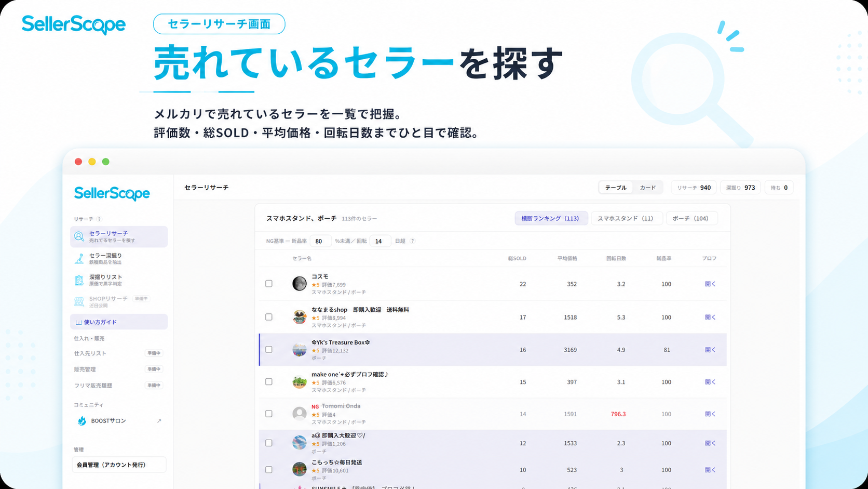
Task: Sort by 平均価格 column header
Action: coord(567,258)
